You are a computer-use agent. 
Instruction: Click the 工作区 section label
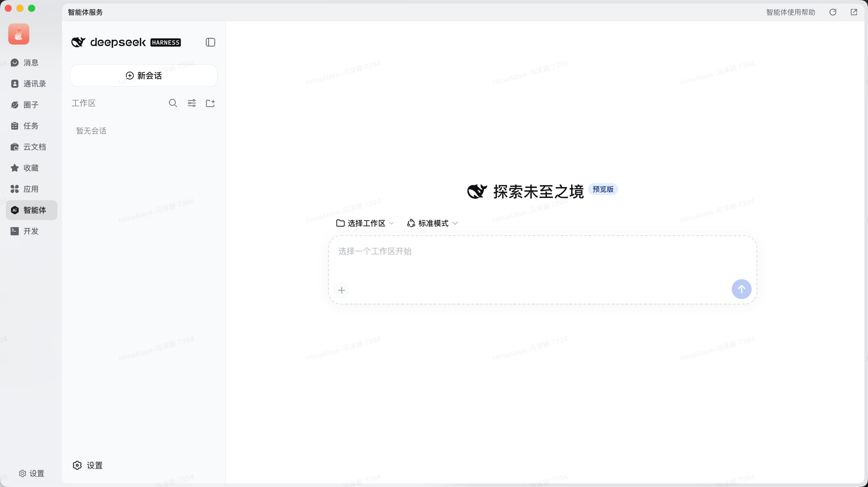tap(83, 103)
